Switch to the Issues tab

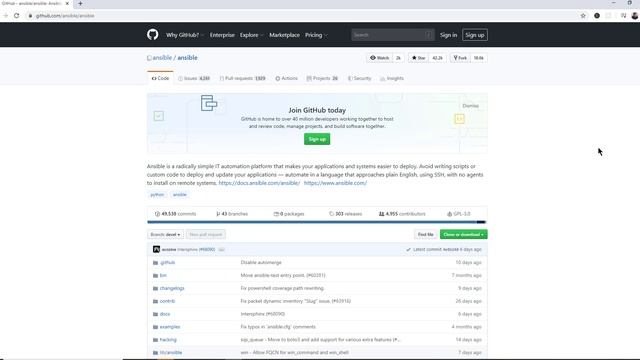pos(194,78)
